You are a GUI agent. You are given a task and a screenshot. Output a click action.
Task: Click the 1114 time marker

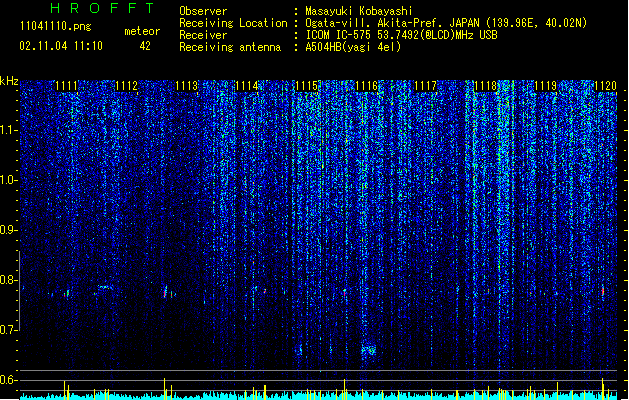(246, 86)
